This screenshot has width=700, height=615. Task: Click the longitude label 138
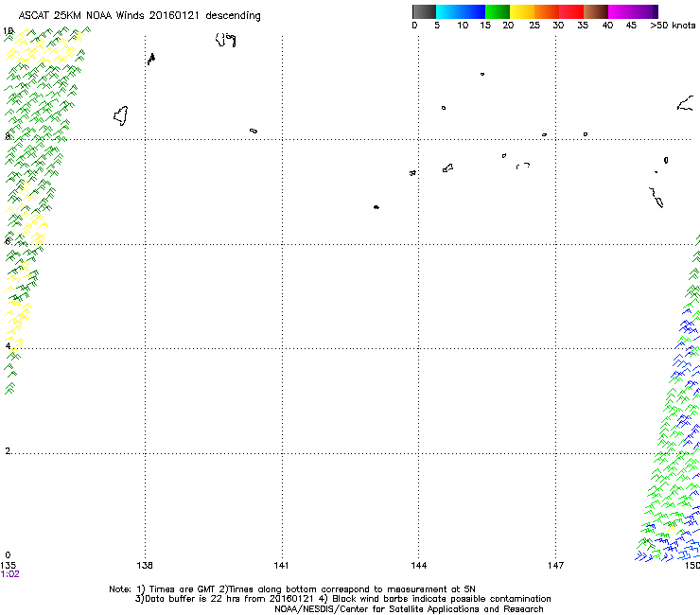pos(145,566)
